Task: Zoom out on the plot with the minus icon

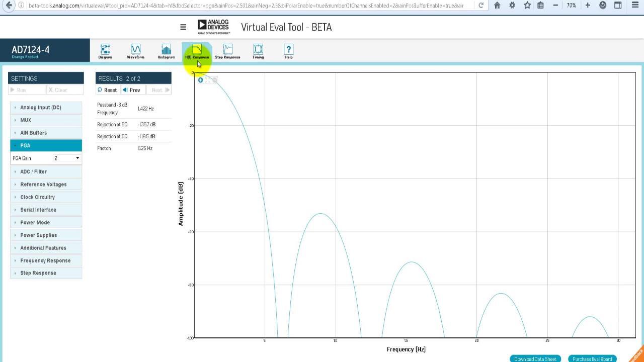Action: pos(215,80)
